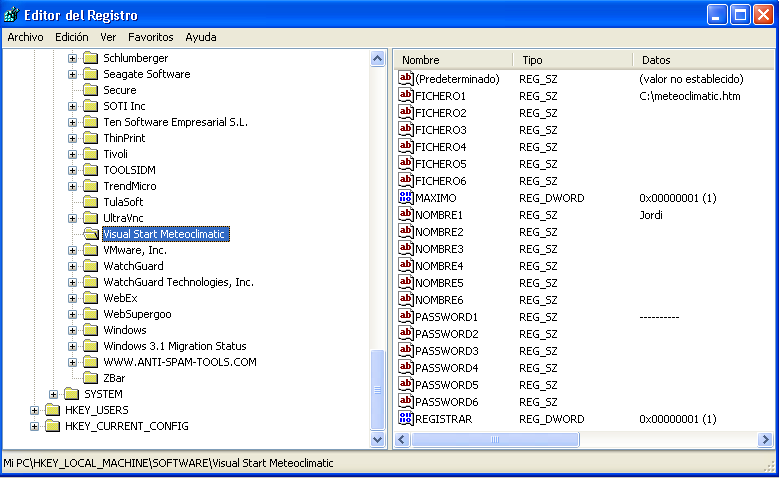
Task: Click the NOMBRE1 string value icon
Action: pyautogui.click(x=406, y=215)
